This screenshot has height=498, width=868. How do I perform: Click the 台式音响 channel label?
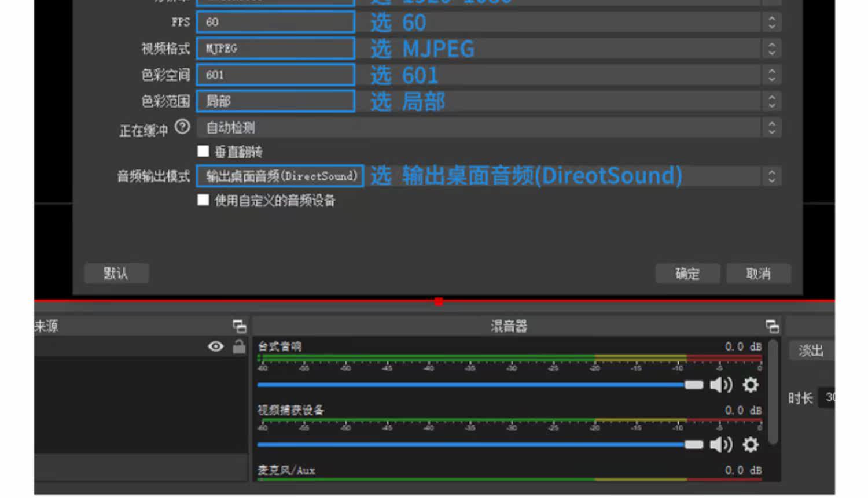click(x=279, y=346)
